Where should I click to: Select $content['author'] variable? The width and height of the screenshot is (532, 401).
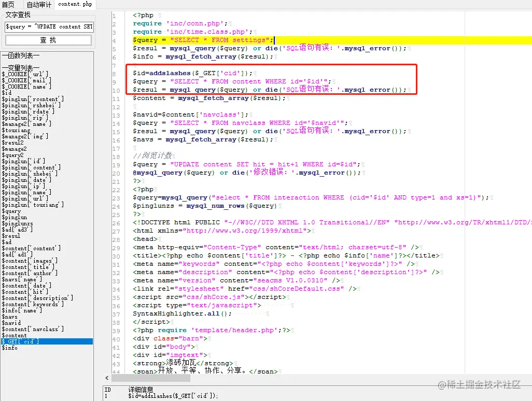(30, 273)
